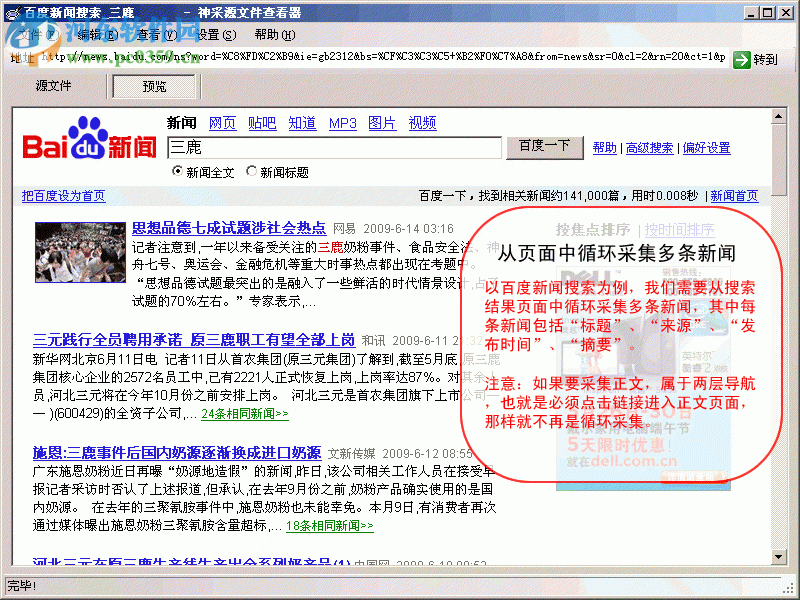
Task: Click the 24条相同新闻 link
Action: tap(245, 414)
